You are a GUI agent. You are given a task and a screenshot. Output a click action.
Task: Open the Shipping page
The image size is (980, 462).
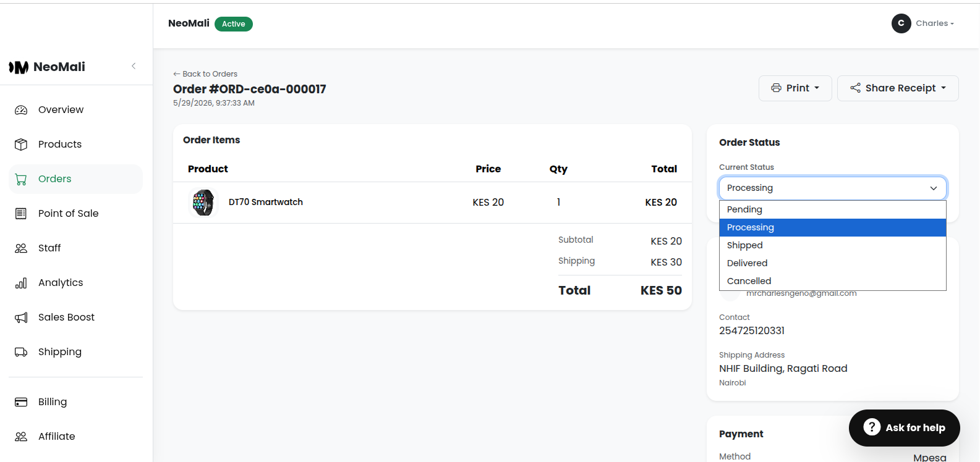(x=75, y=352)
